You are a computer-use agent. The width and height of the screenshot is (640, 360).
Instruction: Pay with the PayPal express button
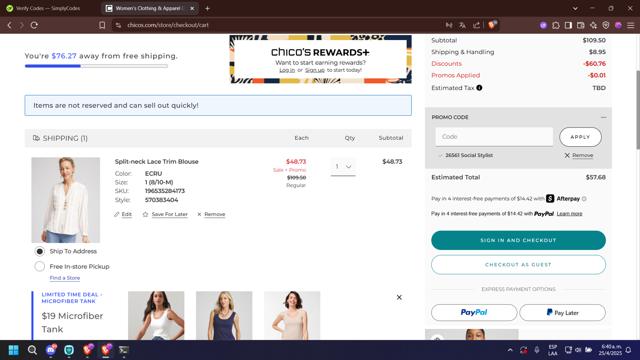474,312
